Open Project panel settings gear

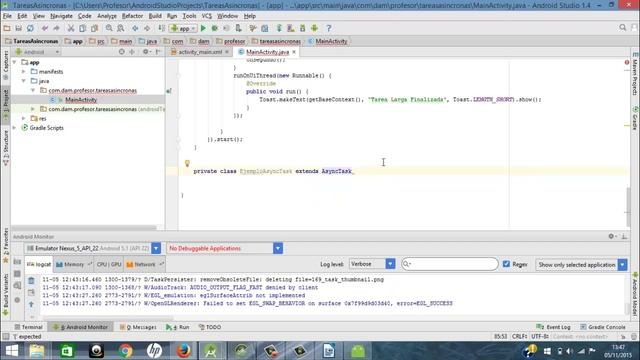click(146, 52)
